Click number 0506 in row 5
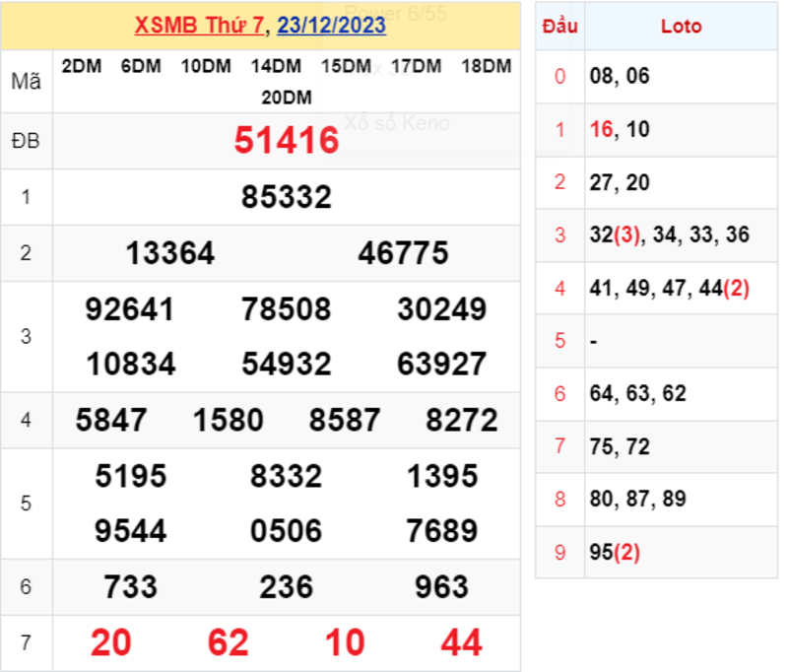The height and width of the screenshot is (672, 788). 285,530
